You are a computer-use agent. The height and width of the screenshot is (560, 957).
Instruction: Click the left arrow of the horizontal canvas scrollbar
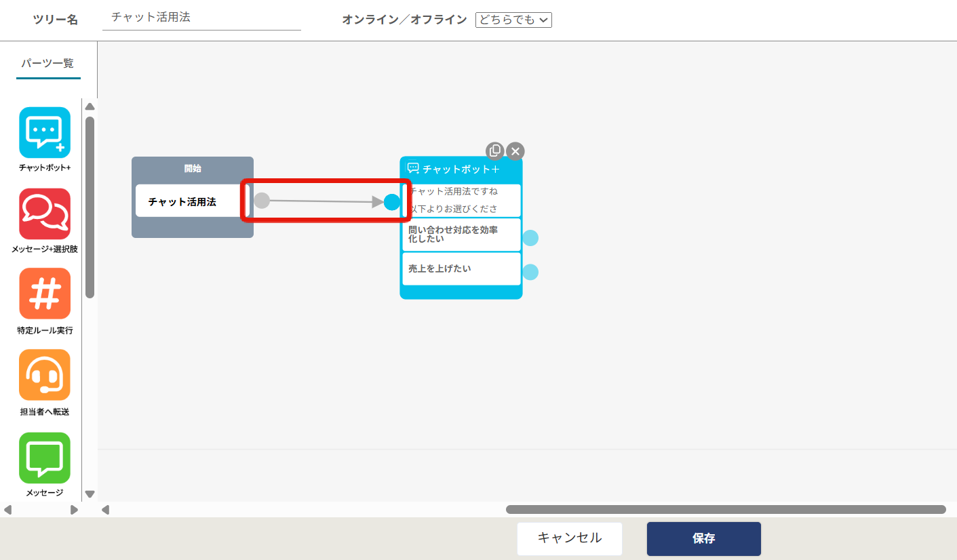coord(105,508)
